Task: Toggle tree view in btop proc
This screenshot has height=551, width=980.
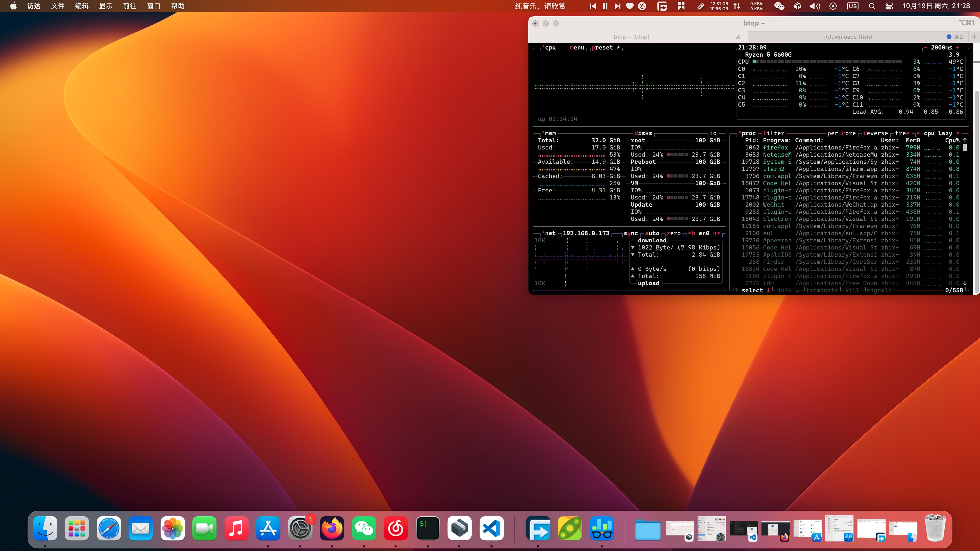Action: coord(902,133)
